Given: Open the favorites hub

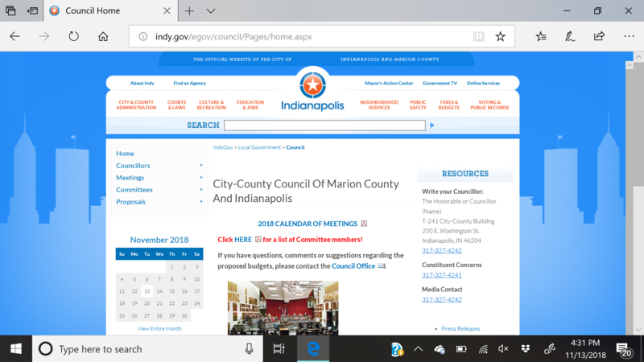Looking at the screenshot, I should 541,36.
